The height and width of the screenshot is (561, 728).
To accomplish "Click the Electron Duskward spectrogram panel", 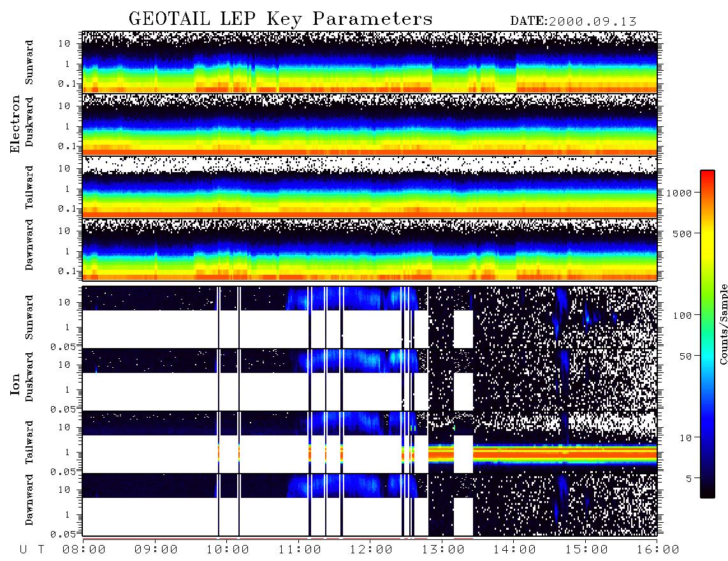I will tap(370, 124).
